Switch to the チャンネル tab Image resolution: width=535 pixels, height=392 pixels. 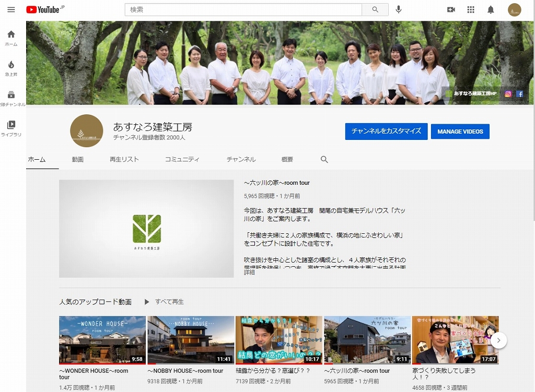241,160
